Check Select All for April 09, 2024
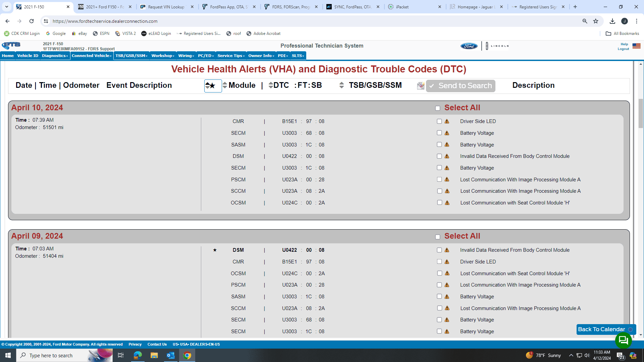Viewport: 644px width, 362px height. tap(438, 237)
